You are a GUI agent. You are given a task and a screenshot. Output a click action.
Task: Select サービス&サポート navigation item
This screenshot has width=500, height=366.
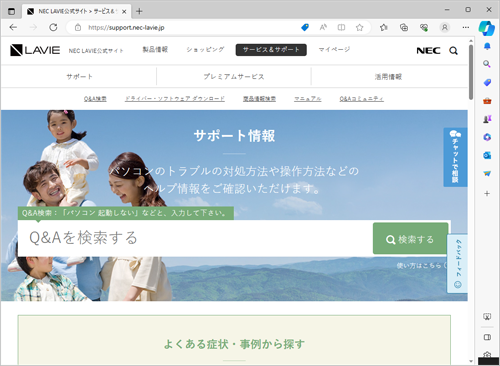(271, 50)
